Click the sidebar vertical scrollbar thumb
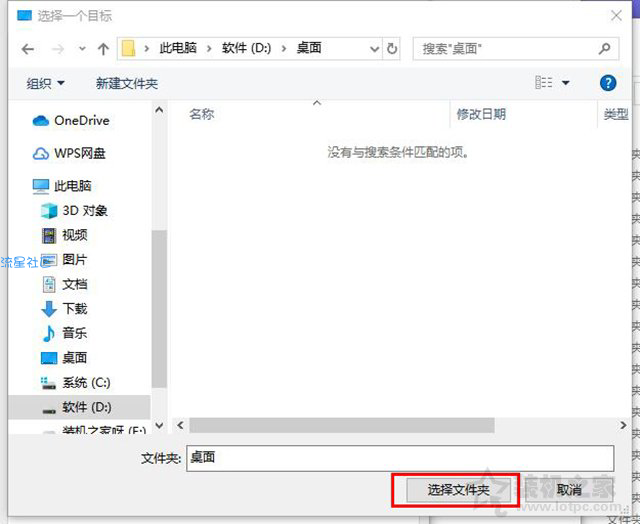640x524 pixels. click(160, 309)
